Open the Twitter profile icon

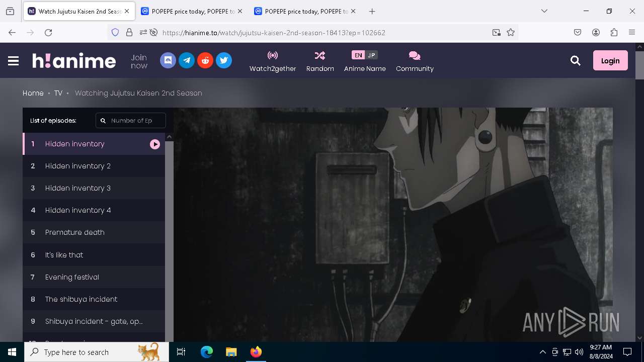[x=224, y=60]
